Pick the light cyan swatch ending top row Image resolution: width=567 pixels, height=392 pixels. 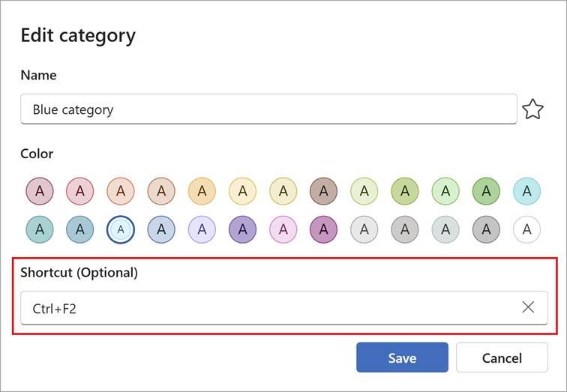tap(527, 191)
